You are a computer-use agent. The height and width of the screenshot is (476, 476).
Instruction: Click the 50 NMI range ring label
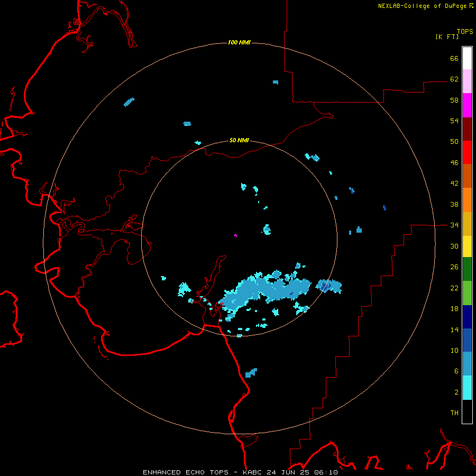tap(239, 140)
